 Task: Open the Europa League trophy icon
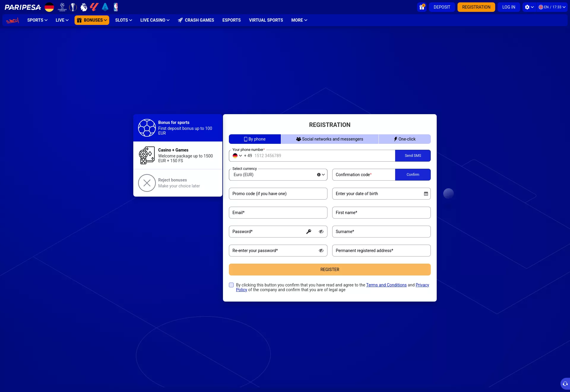[73, 7]
